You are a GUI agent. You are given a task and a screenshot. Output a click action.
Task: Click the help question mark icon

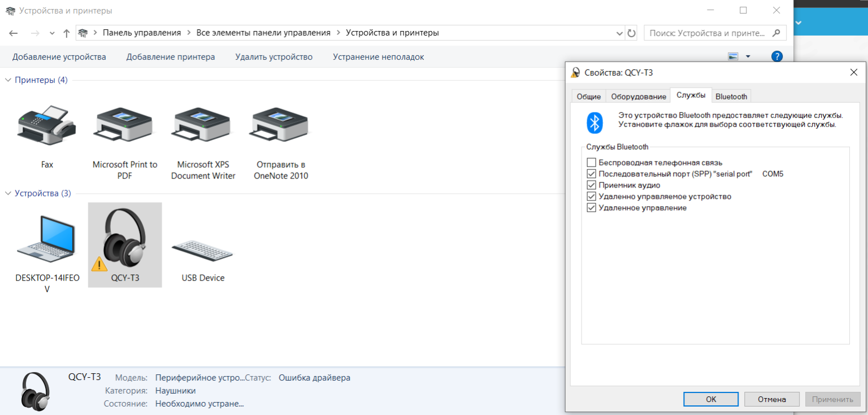[777, 56]
